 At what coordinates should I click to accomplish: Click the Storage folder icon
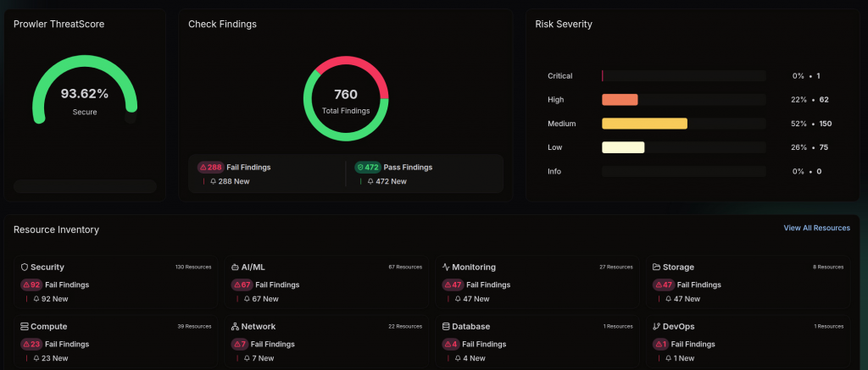tap(657, 268)
